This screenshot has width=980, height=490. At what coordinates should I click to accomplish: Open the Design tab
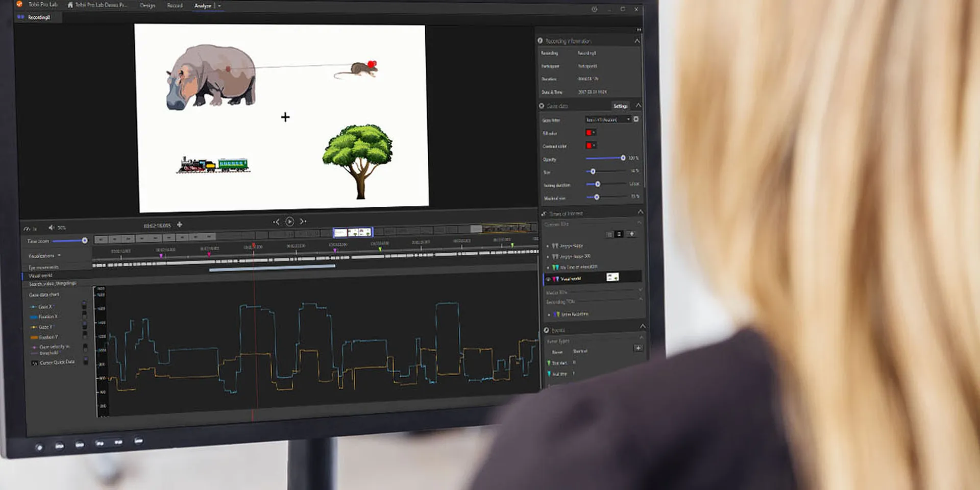pos(148,6)
